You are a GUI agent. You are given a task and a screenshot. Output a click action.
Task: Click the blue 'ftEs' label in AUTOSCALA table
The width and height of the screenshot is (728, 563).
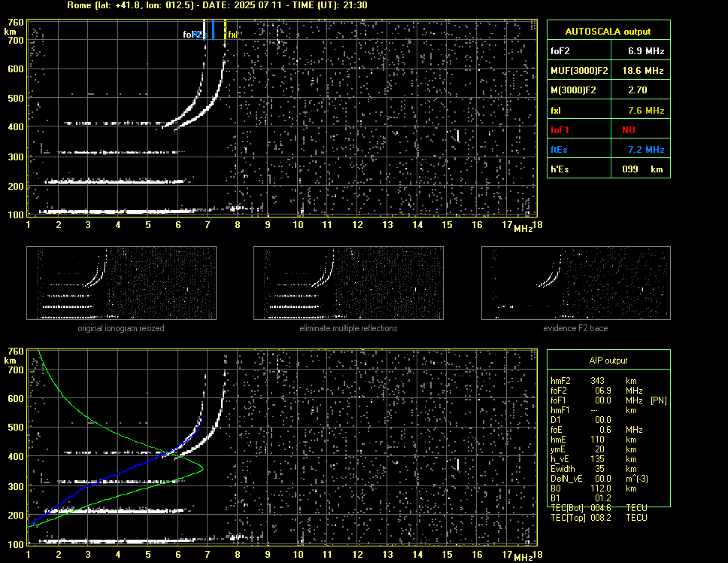click(559, 150)
